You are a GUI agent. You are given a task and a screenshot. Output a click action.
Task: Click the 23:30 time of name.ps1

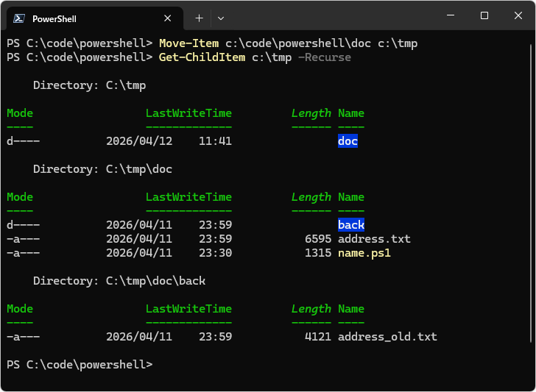215,253
